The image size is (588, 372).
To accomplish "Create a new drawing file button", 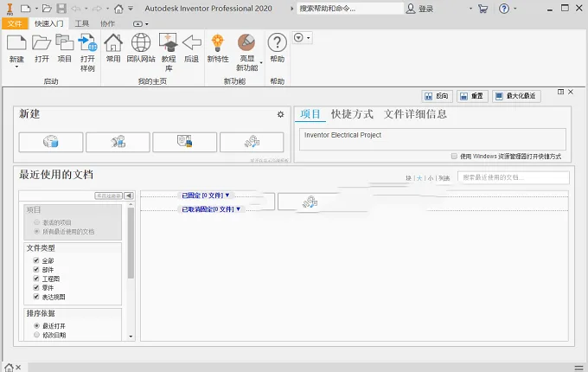I will tap(184, 142).
